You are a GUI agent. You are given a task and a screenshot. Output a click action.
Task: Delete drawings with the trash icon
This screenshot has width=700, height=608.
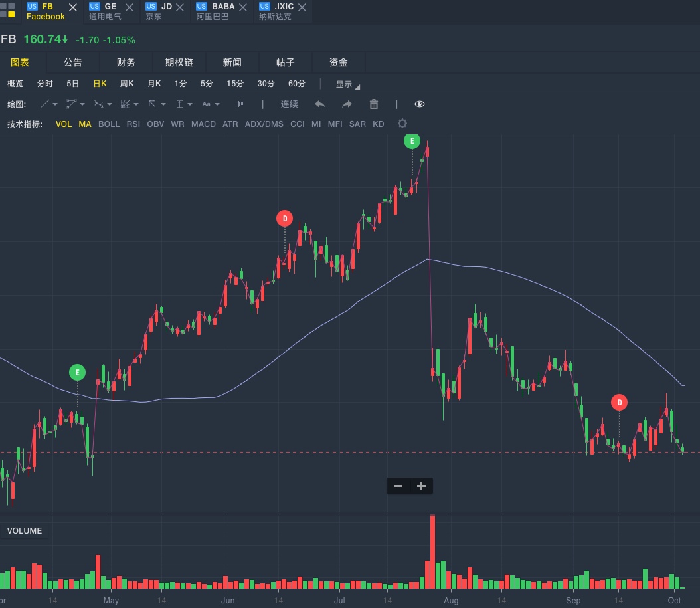tap(374, 104)
